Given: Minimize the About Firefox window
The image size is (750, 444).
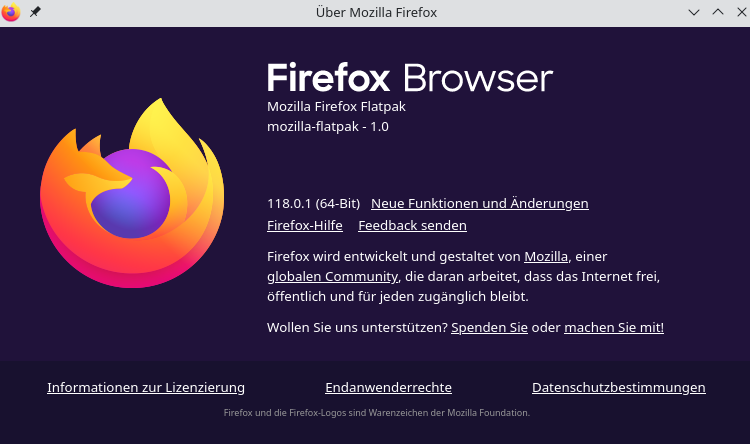Looking at the screenshot, I should [694, 12].
